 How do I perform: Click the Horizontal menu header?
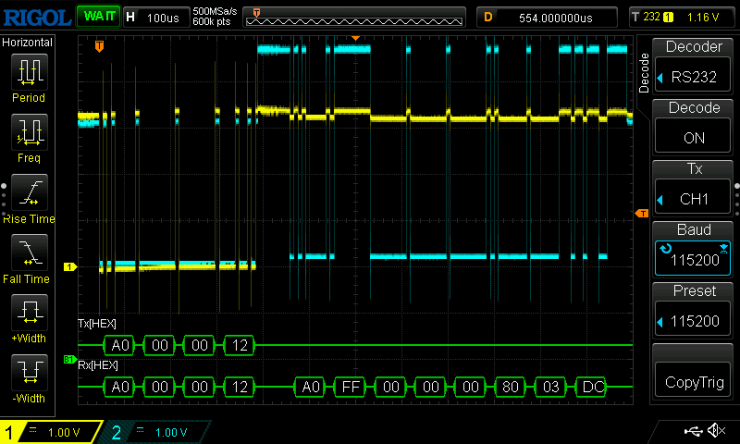click(x=27, y=42)
